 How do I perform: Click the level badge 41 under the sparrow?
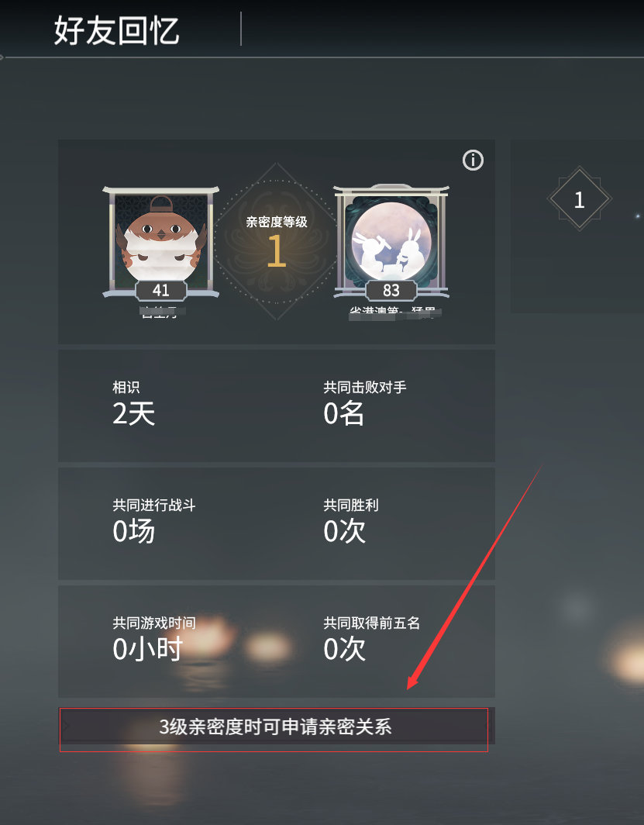(161, 290)
